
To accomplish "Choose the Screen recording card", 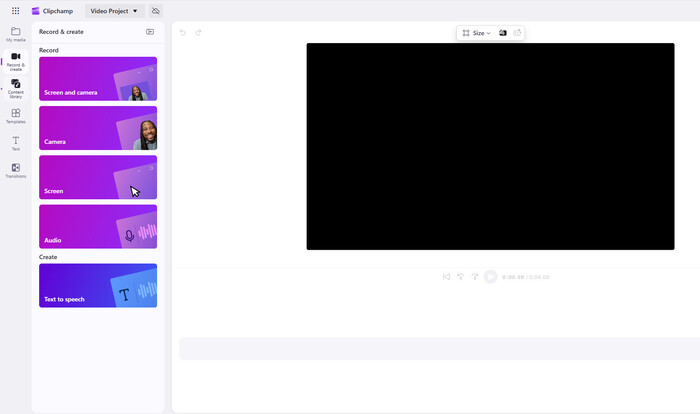I will click(98, 177).
